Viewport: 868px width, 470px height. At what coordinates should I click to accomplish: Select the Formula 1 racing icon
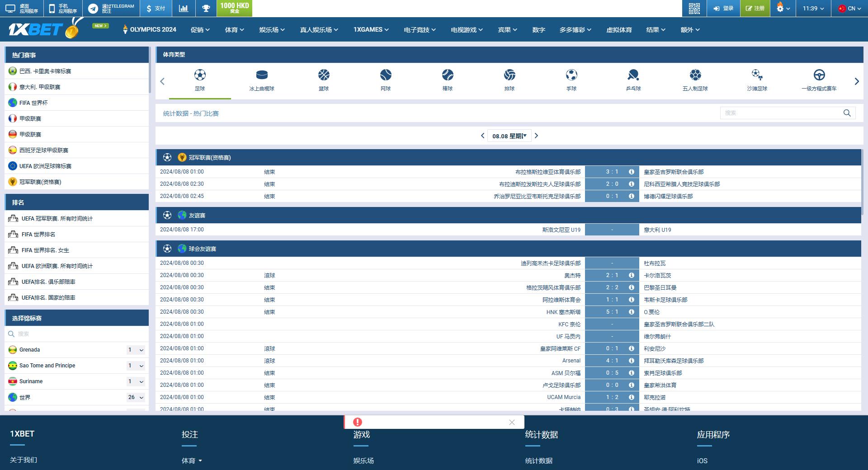819,75
